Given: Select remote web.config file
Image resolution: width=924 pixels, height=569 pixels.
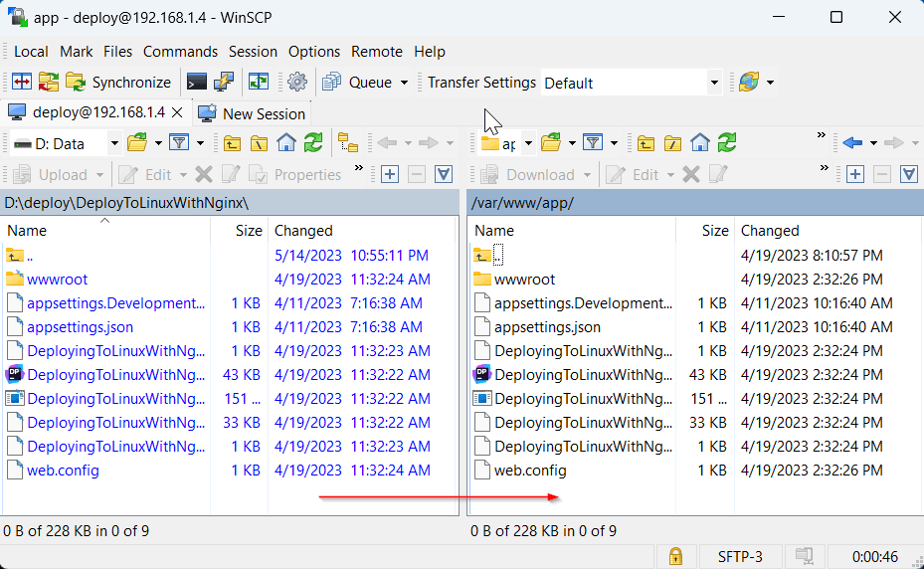Looking at the screenshot, I should (x=530, y=471).
